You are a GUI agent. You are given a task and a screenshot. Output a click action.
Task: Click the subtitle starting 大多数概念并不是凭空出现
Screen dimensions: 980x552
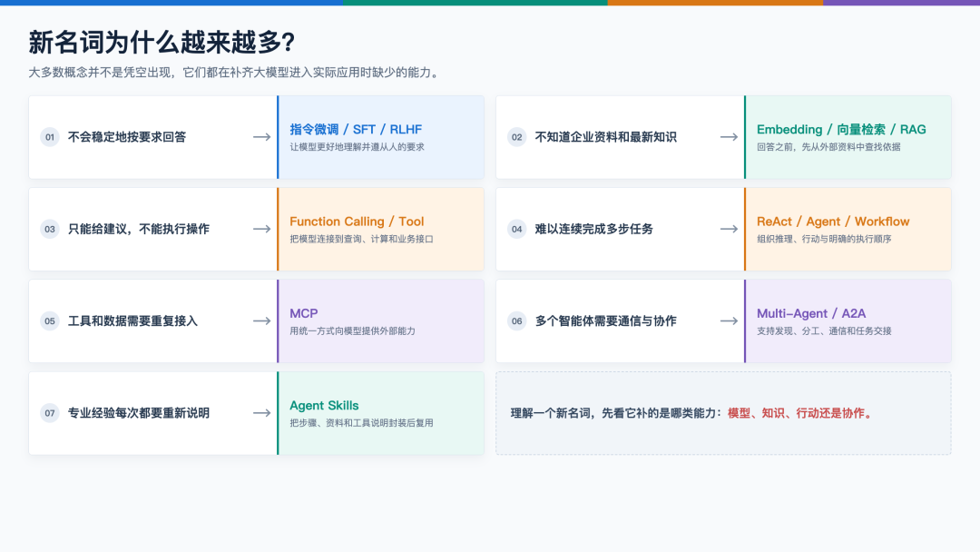(235, 73)
